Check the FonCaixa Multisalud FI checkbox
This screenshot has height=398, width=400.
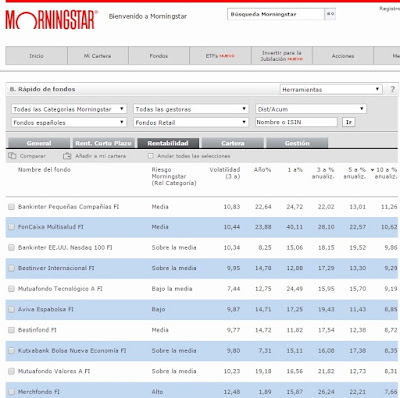pos(11,227)
